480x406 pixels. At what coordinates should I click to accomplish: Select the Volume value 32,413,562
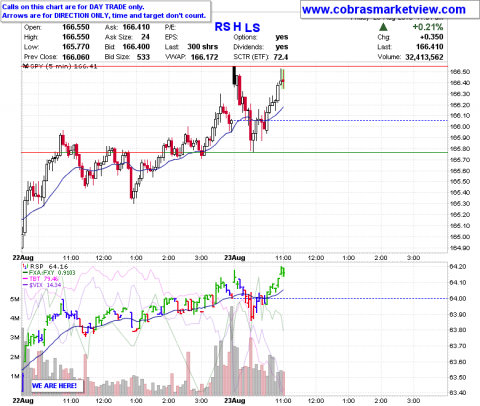click(424, 57)
